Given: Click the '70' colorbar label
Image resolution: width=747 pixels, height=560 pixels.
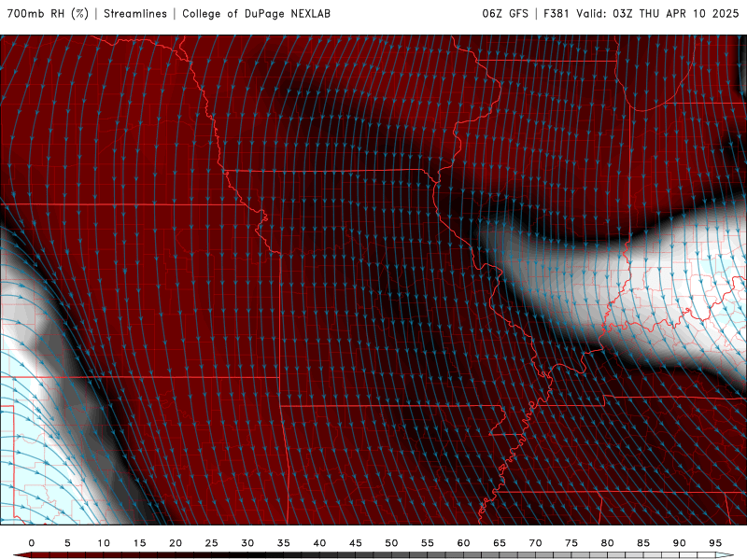Looking at the screenshot, I should pos(535,543).
